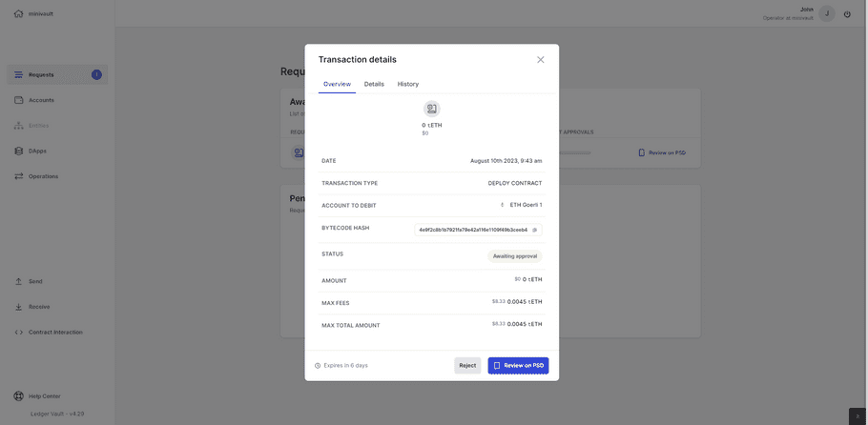
Task: Switch to the Details tab
Action: (x=374, y=84)
